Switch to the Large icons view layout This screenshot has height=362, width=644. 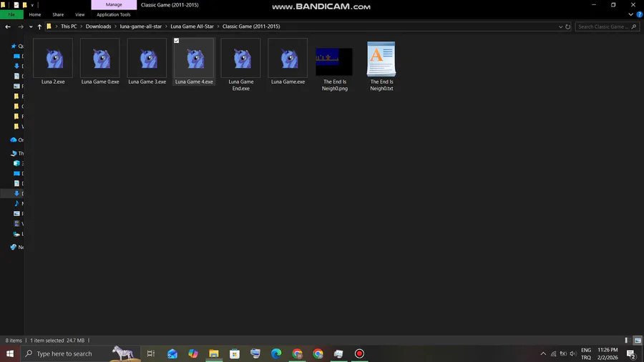tap(638, 341)
